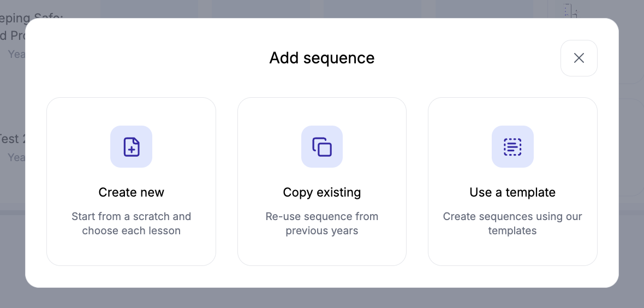Click the partially hidden "Safe:" sequence title
The height and width of the screenshot is (308, 644).
[x=33, y=17]
